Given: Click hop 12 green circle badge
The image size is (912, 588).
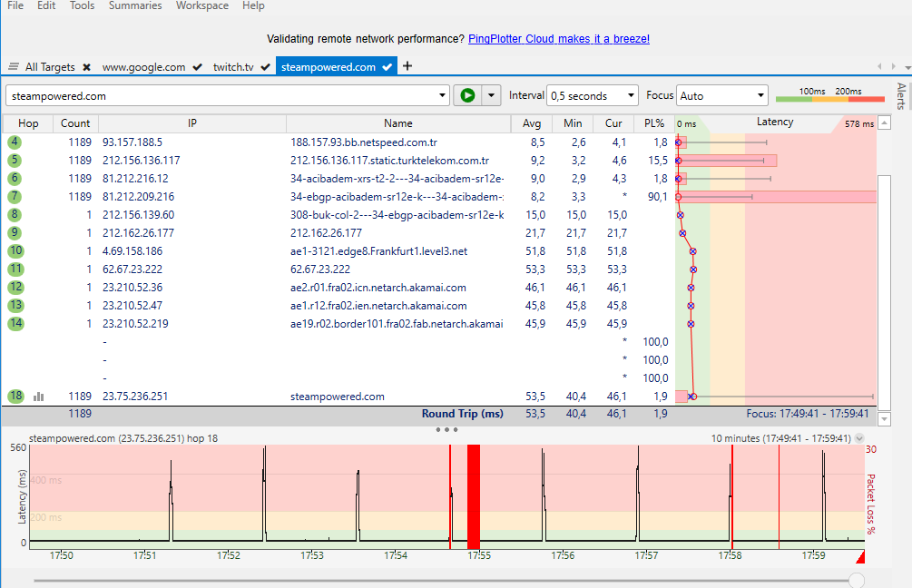Looking at the screenshot, I should [15, 288].
